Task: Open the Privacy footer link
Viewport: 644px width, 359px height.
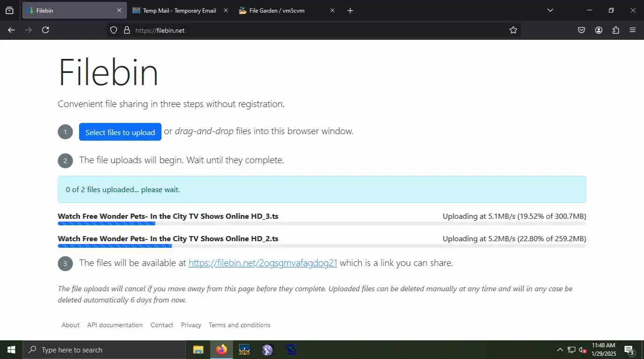Action: click(x=191, y=325)
